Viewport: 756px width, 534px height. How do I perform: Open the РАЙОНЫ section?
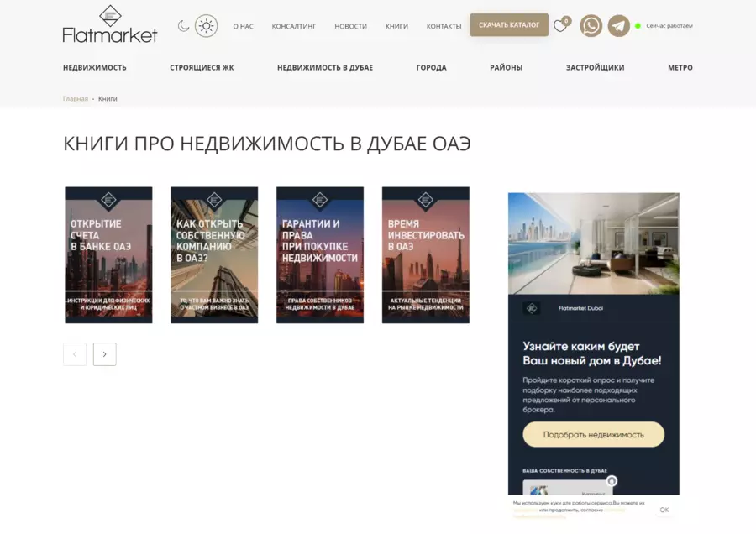[x=507, y=67]
